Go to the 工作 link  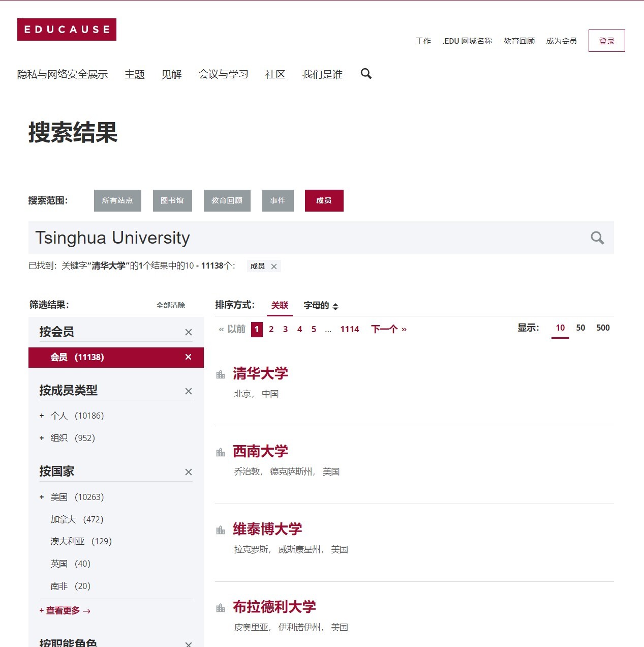tap(423, 41)
